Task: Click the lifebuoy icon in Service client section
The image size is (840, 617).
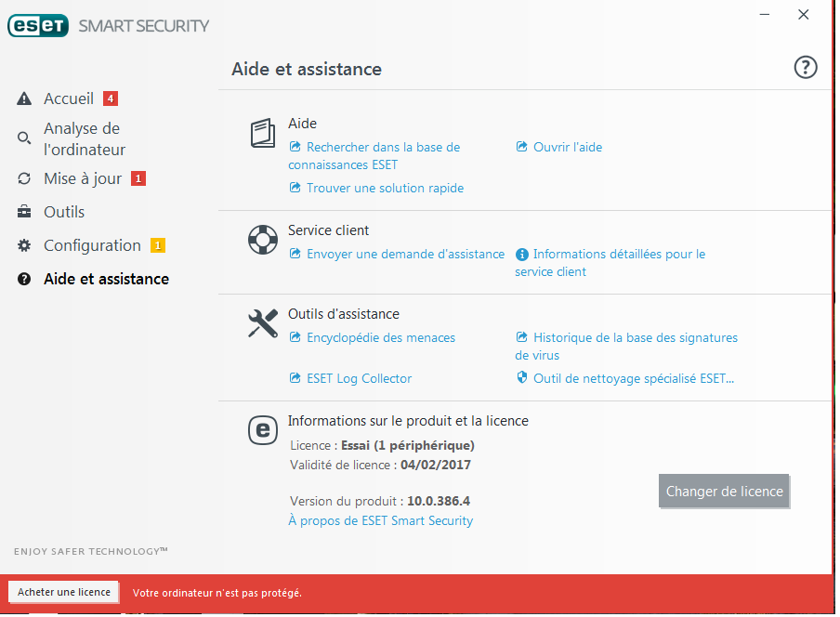Action: coord(262,240)
